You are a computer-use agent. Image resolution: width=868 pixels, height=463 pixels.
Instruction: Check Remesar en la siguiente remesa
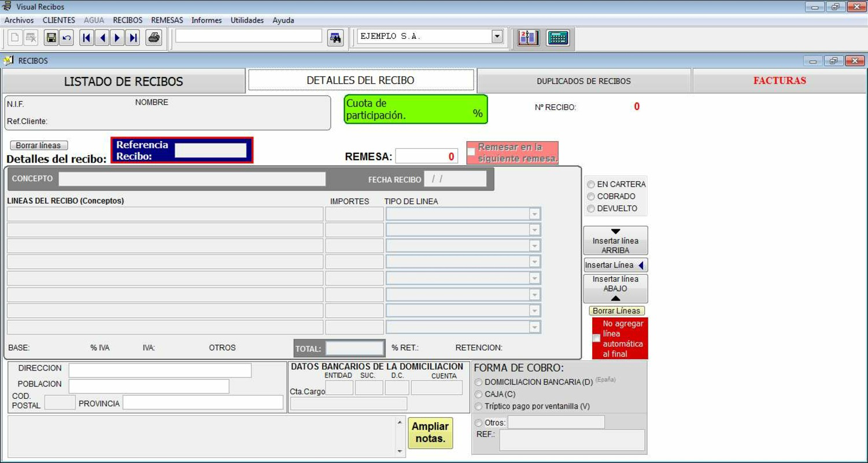click(471, 152)
